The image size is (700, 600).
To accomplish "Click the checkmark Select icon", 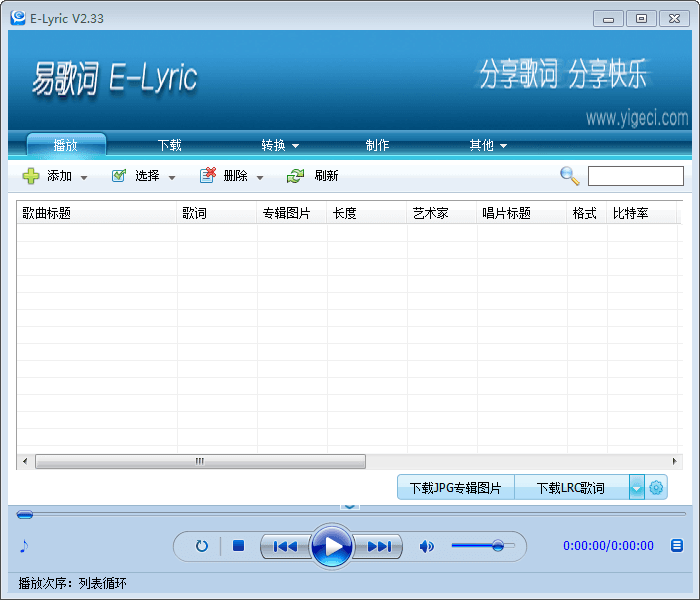I will click(119, 176).
